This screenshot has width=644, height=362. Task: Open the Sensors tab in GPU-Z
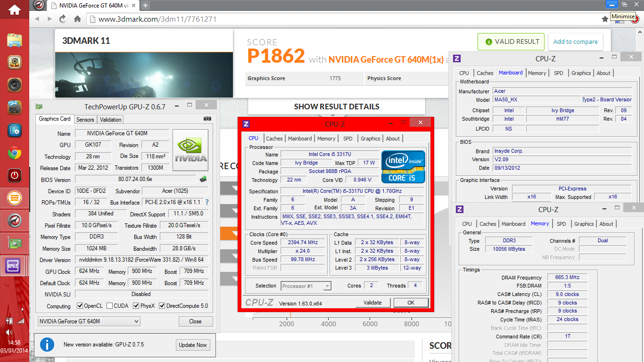85,120
